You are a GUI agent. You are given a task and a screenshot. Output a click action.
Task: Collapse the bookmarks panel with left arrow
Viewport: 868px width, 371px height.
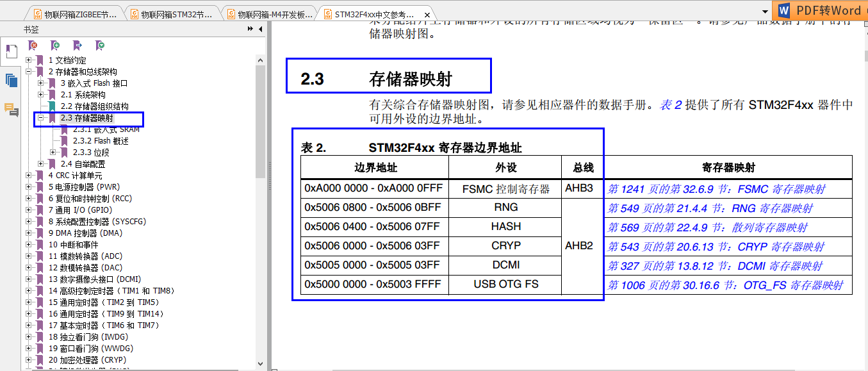[x=260, y=29]
